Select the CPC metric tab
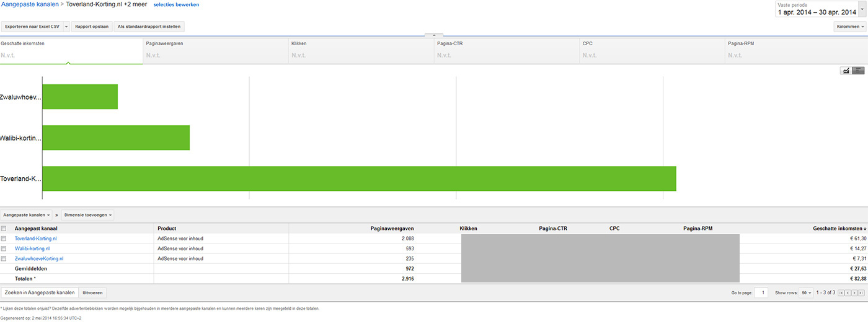 652,51
